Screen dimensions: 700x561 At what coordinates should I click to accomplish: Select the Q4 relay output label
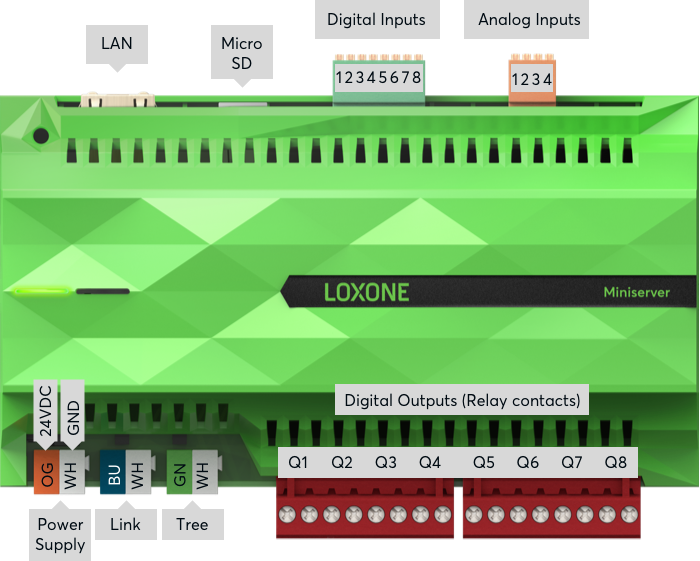tap(430, 462)
